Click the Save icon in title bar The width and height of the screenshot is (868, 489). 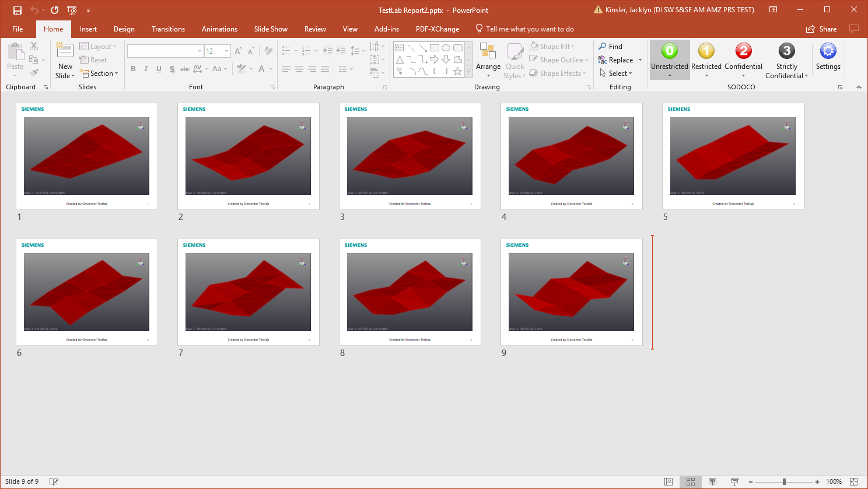point(17,10)
